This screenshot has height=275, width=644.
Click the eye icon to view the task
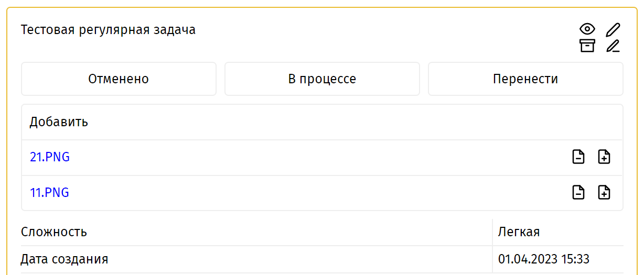point(587,29)
